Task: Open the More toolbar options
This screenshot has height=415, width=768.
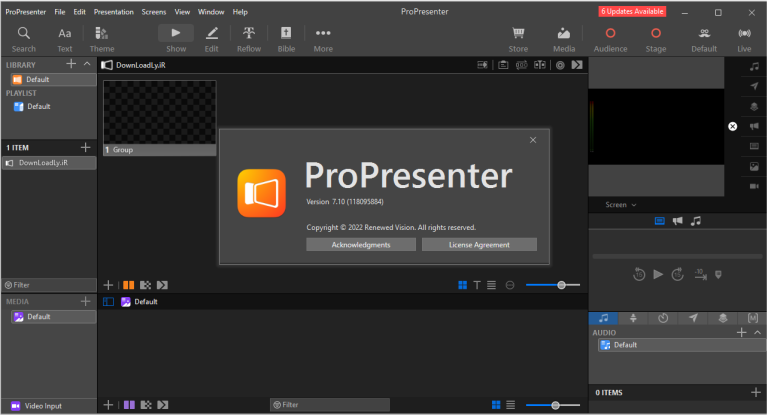Action: pos(323,40)
